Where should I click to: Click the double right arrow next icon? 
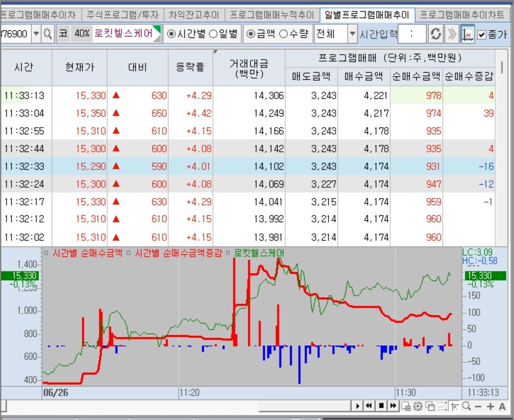pyautogui.click(x=452, y=34)
